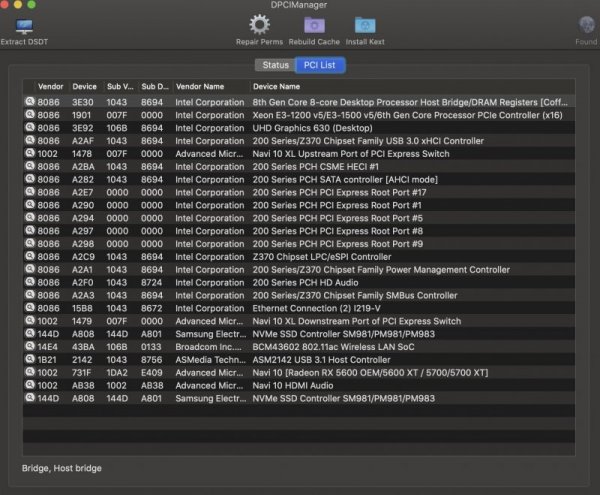The width and height of the screenshot is (600, 495).
Task: Click Broadcom Inc.... vendor name cell
Action: click(209, 347)
